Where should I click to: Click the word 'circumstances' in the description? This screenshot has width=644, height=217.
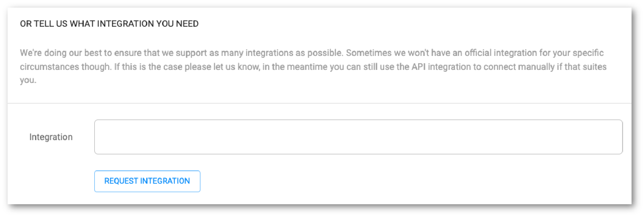click(49, 67)
